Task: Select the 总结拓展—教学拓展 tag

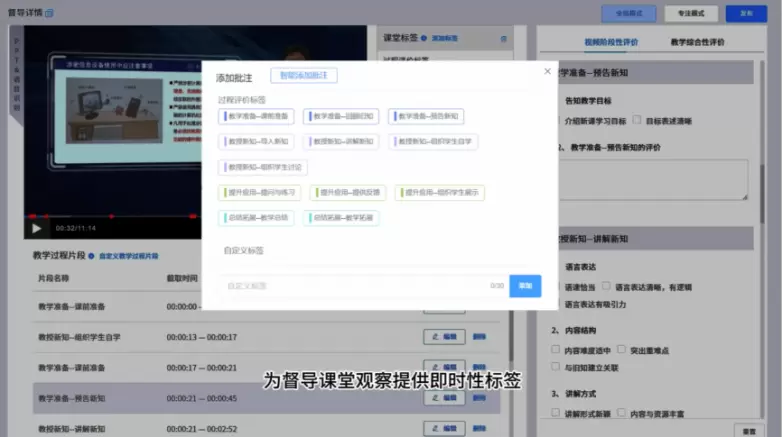Action: click(x=342, y=217)
